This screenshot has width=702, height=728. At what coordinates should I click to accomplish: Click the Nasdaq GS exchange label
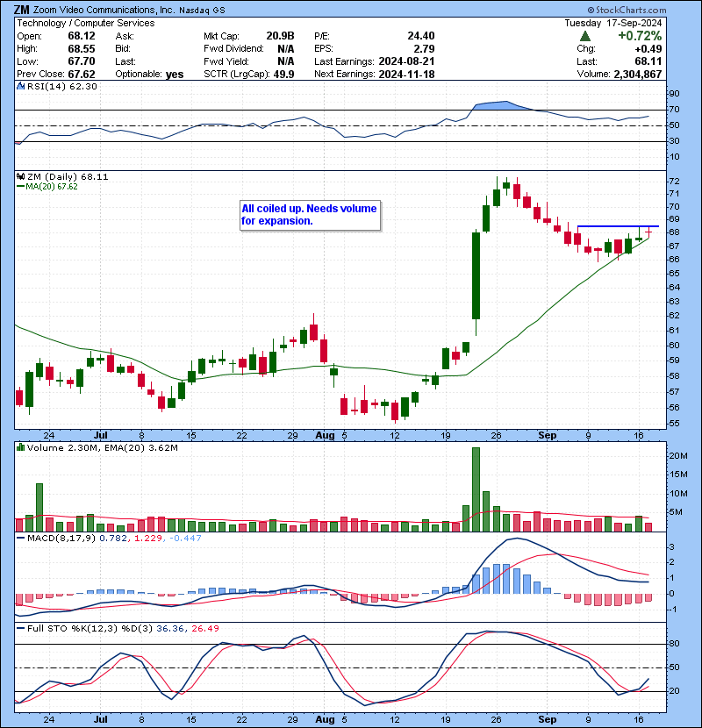point(202,11)
